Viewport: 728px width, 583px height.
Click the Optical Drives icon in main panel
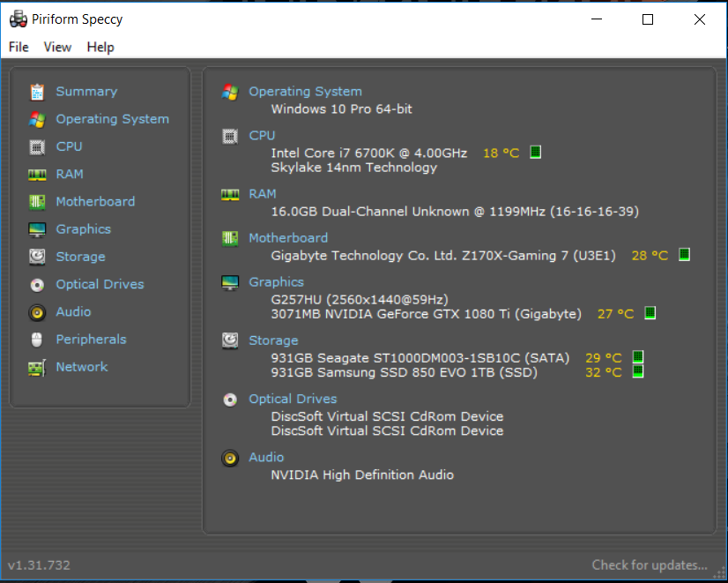pyautogui.click(x=230, y=400)
